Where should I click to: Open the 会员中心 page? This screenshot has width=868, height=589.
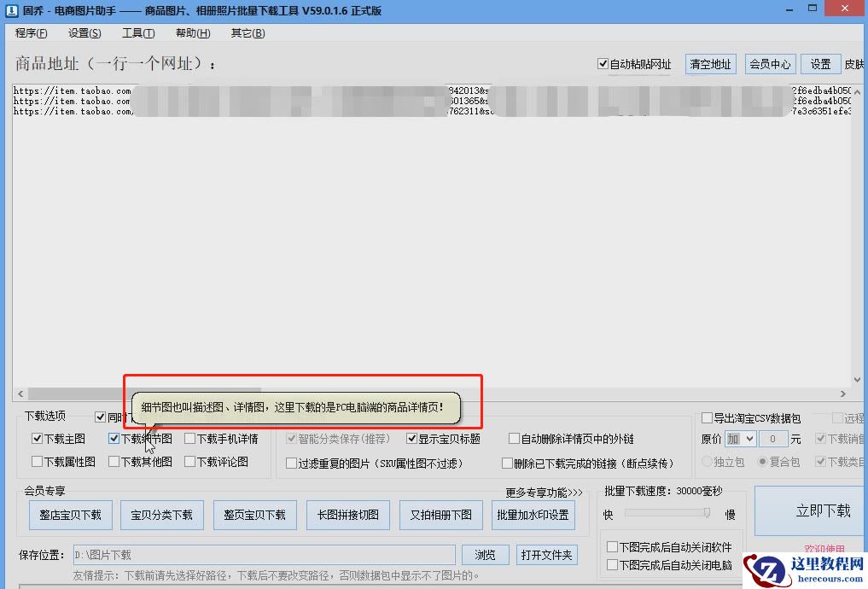pyautogui.click(x=769, y=63)
